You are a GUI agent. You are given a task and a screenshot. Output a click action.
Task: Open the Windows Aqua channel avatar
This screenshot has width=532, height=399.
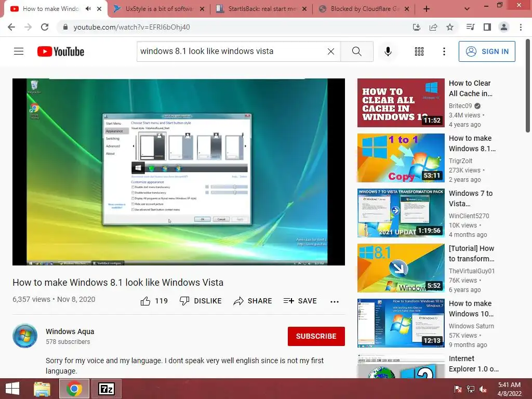(25, 336)
